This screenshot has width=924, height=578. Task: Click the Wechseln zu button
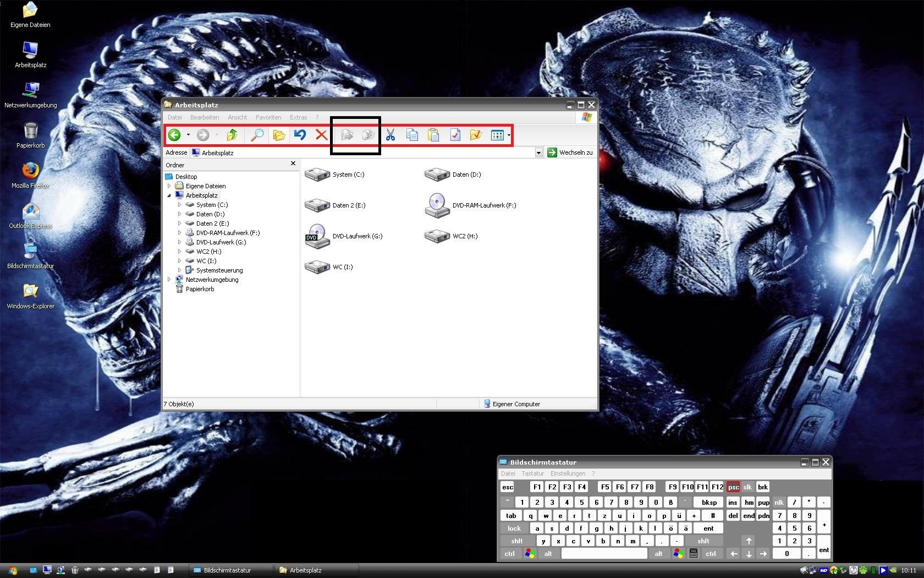pos(570,153)
